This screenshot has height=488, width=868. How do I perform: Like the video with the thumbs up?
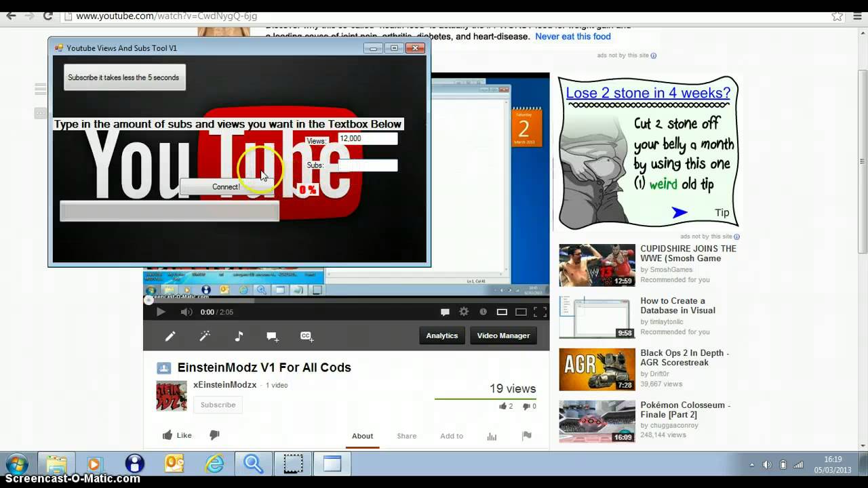pos(177,435)
